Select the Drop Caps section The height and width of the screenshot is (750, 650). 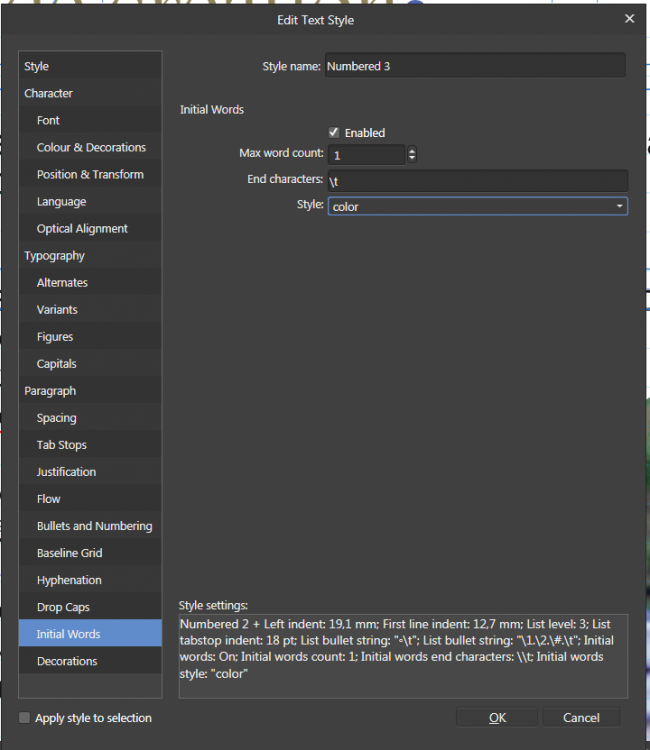point(63,607)
